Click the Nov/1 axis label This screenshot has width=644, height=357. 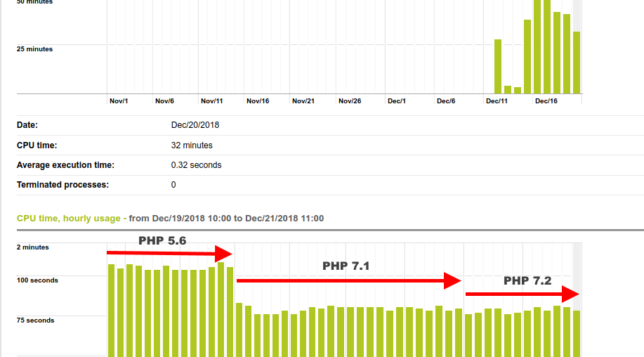tap(119, 101)
